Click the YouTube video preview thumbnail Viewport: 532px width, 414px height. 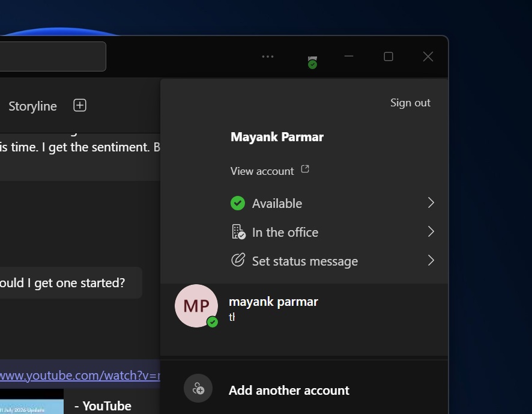point(32,401)
